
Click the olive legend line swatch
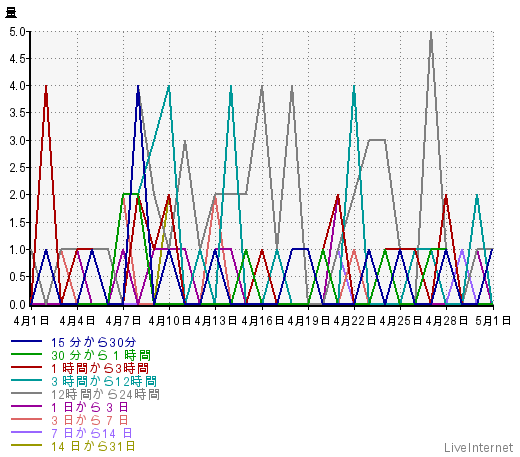click(26, 445)
